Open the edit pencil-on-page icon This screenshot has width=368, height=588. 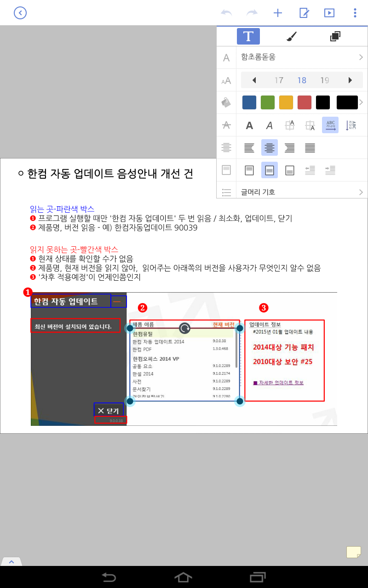tap(304, 13)
